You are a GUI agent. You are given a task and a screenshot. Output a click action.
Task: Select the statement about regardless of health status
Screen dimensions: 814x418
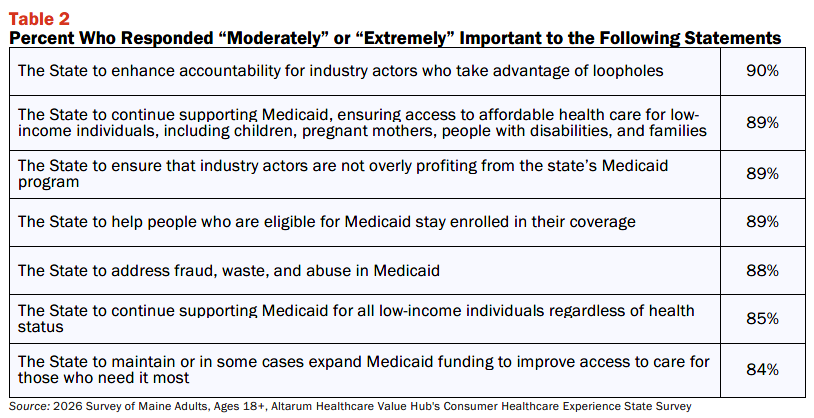pos(356,318)
